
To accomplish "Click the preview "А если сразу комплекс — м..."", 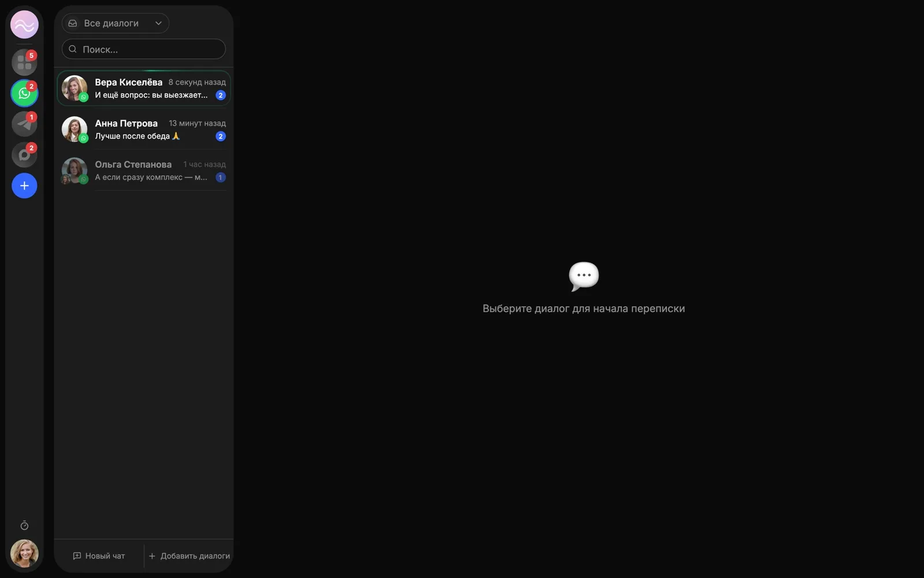I will pyautogui.click(x=151, y=177).
